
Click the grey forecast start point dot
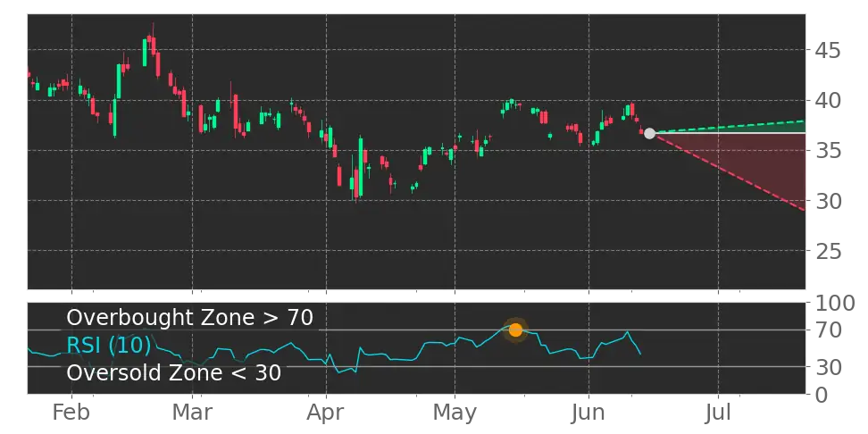(x=649, y=133)
